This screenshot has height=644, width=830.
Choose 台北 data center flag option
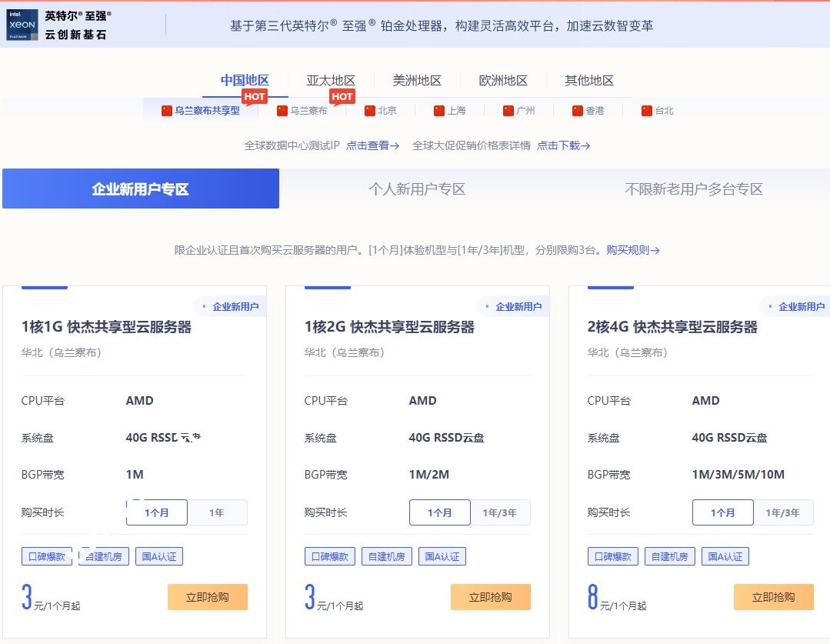click(658, 111)
